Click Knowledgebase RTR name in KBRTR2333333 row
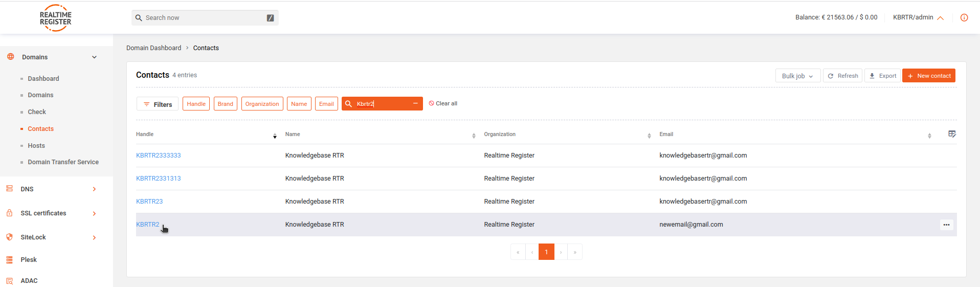 coord(315,156)
